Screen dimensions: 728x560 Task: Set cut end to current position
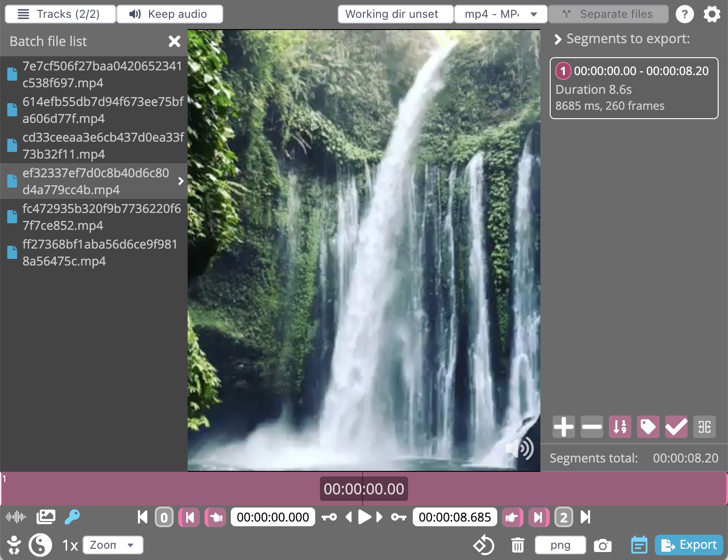pos(512,517)
